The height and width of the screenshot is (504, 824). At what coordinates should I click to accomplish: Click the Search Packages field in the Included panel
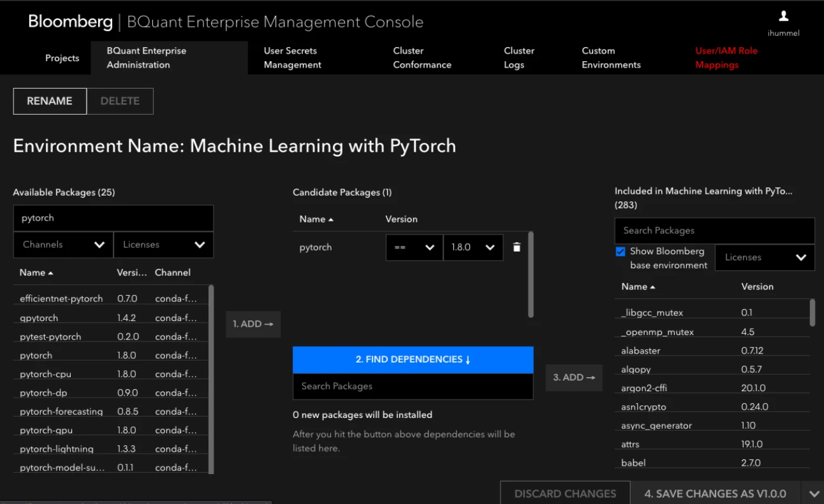(x=714, y=230)
